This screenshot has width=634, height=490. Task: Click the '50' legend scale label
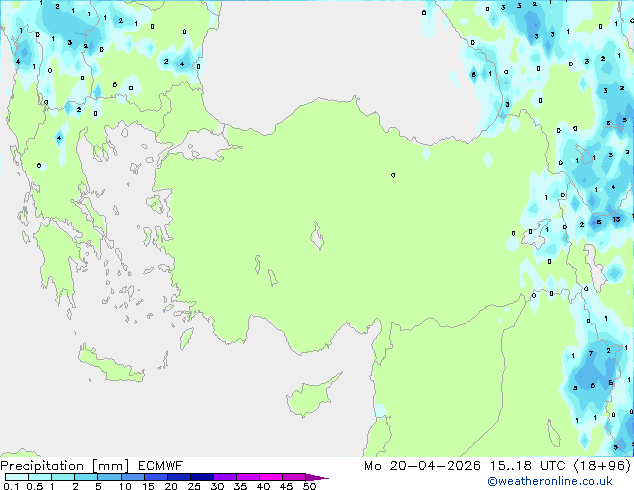(310, 486)
